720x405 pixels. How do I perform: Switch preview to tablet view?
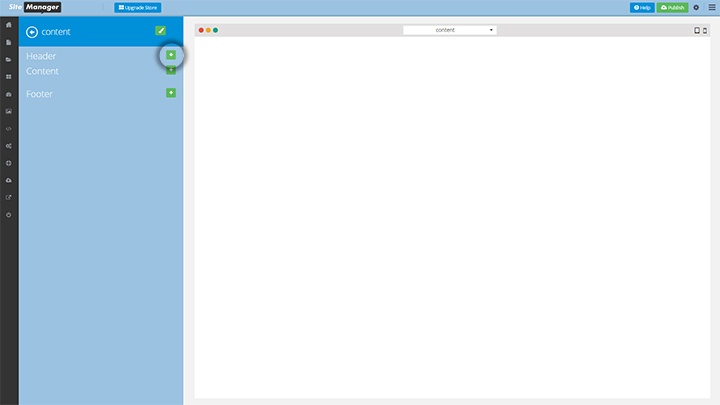click(x=697, y=30)
